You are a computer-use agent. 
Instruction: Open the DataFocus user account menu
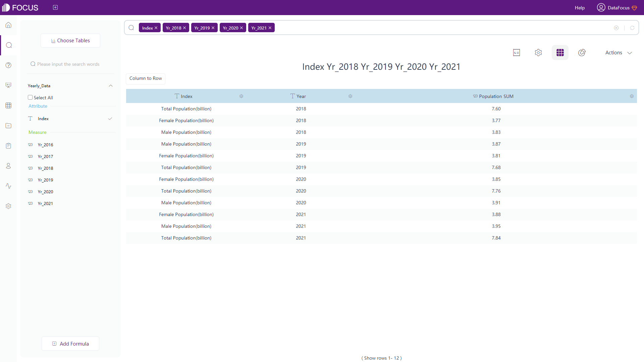(x=617, y=7)
